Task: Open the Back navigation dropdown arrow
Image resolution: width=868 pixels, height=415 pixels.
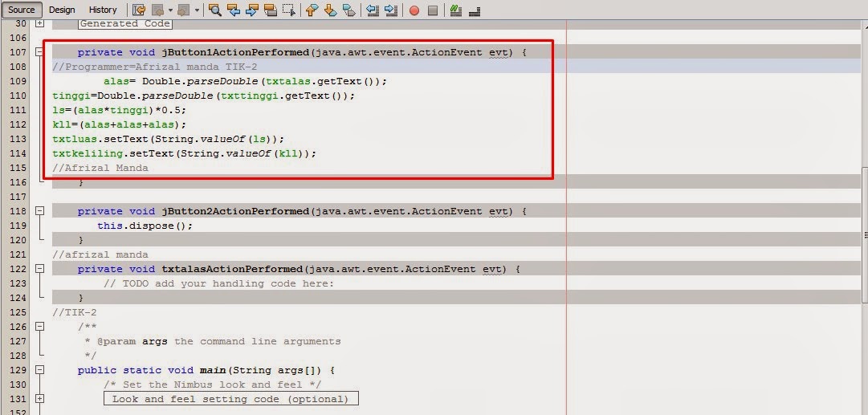Action: click(170, 10)
